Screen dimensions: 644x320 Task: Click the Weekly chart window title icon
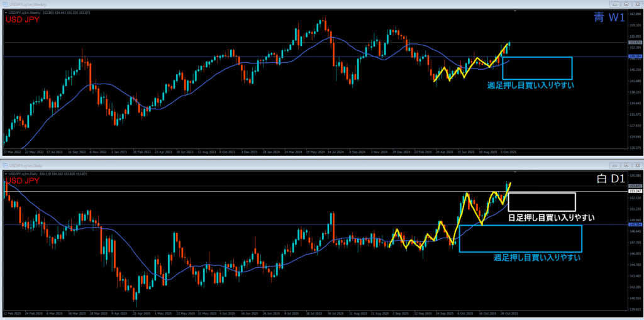pos(6,4)
